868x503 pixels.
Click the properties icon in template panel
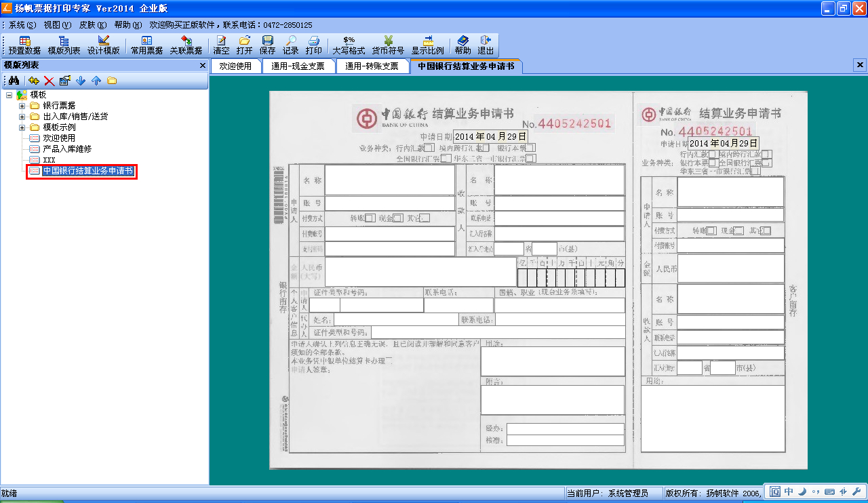pyautogui.click(x=65, y=81)
